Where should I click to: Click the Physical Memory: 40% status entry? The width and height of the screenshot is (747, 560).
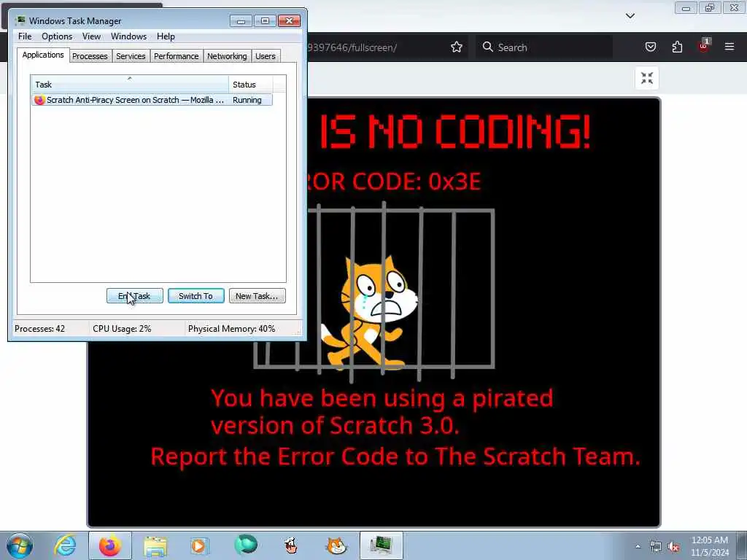[231, 329]
